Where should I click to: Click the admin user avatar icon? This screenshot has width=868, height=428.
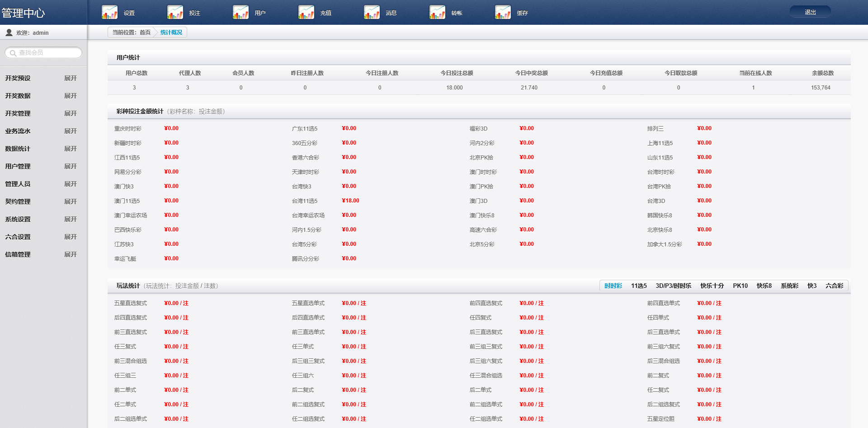point(9,33)
